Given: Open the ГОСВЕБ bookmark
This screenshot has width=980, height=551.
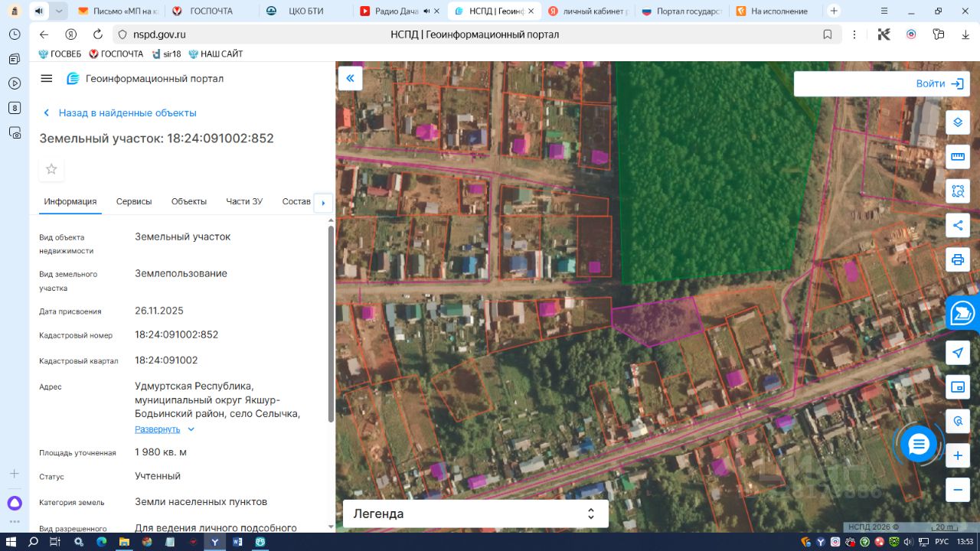Looking at the screenshot, I should pos(60,54).
